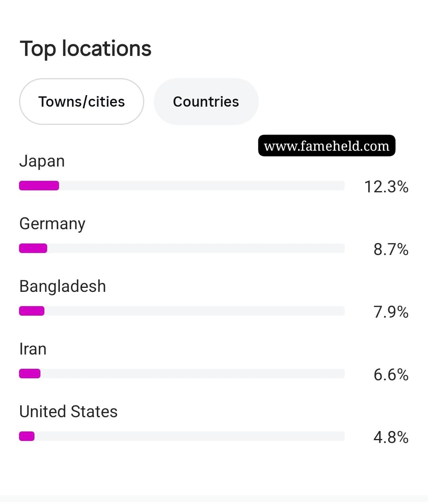Image resolution: width=428 pixels, height=504 pixels.
Task: Select the Bangladesh country label
Action: point(63,286)
